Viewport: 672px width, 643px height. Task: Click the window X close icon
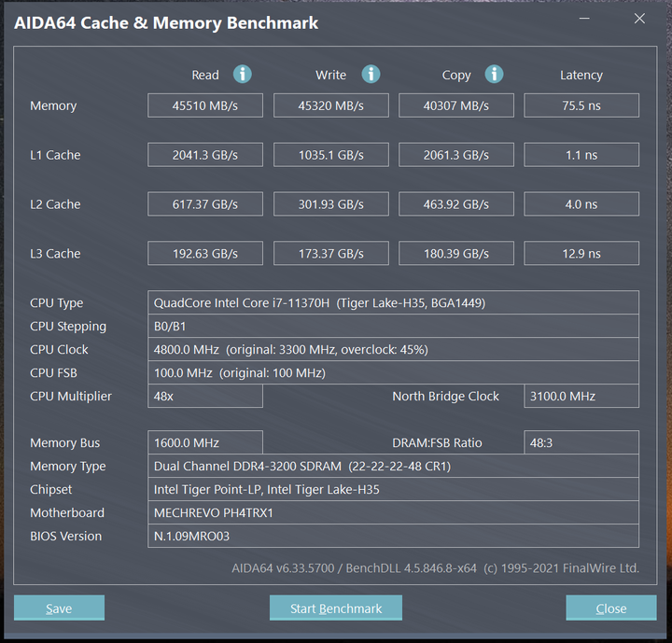639,19
